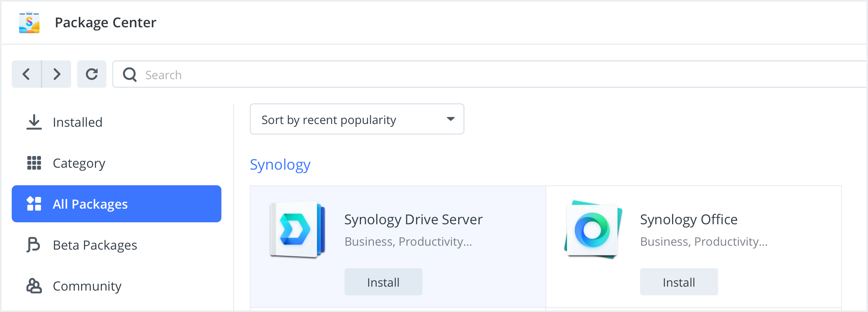
Task: Go forward with the right arrow button
Action: point(57,74)
